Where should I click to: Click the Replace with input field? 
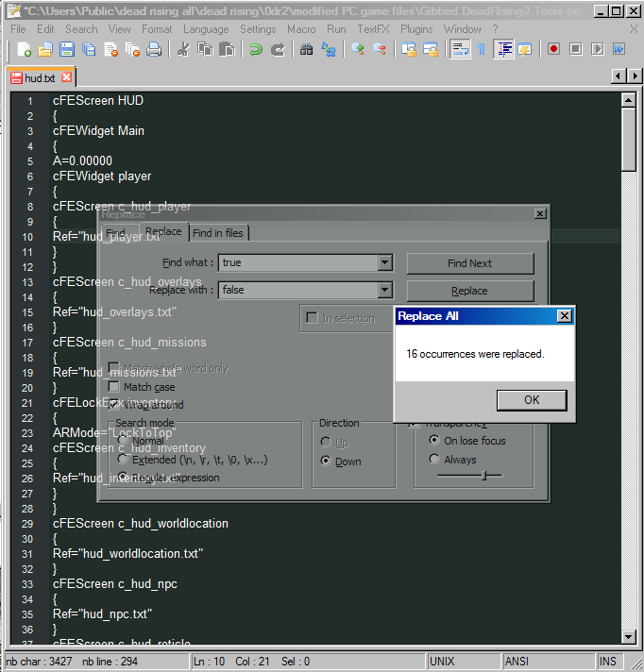point(298,290)
